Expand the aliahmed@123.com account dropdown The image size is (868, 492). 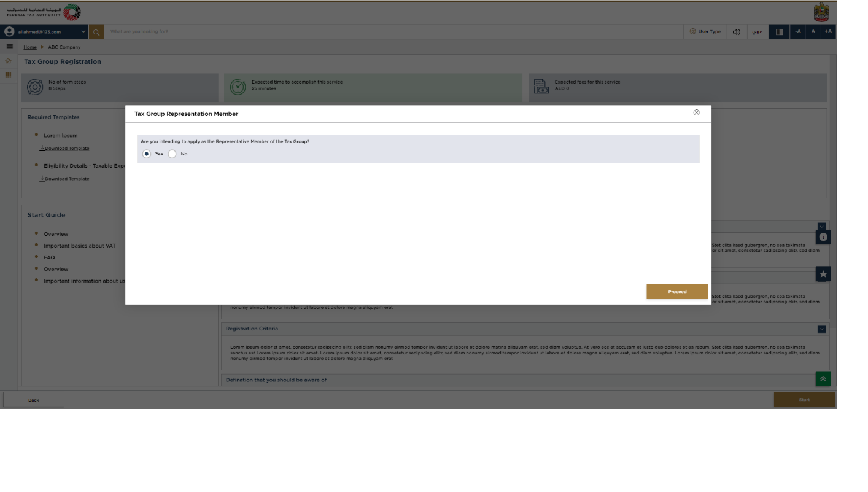83,32
